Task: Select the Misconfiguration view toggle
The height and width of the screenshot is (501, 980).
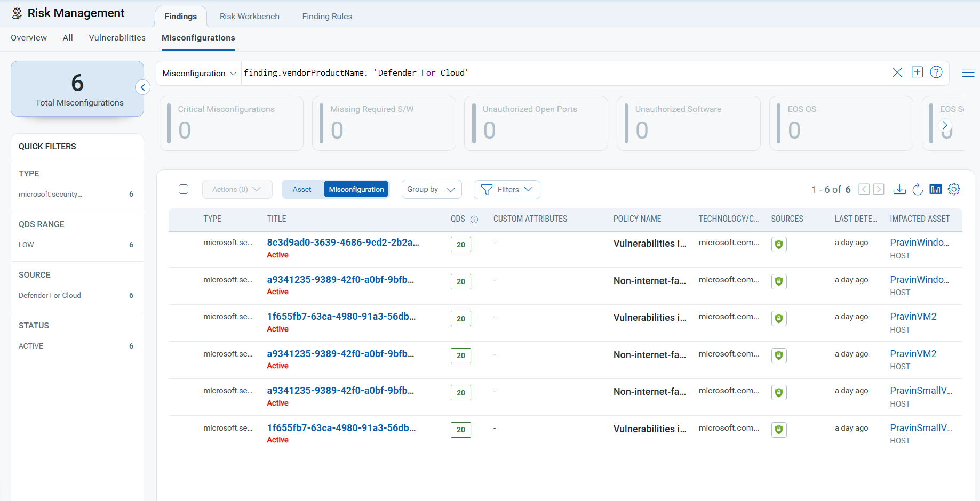Action: (356, 189)
